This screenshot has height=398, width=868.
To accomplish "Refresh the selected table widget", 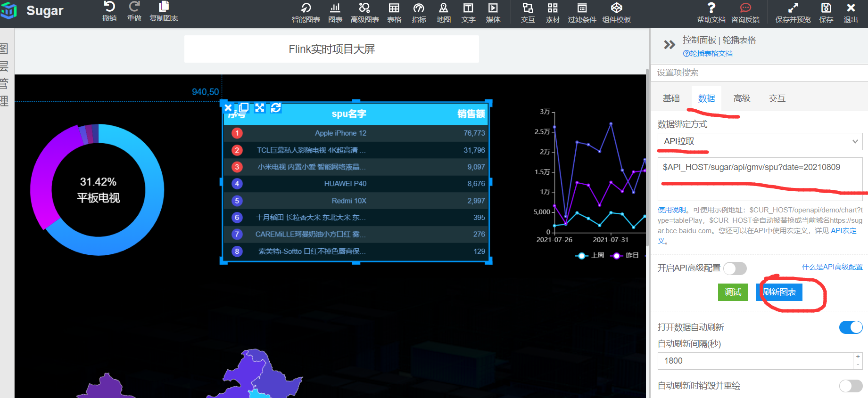I will pyautogui.click(x=276, y=108).
